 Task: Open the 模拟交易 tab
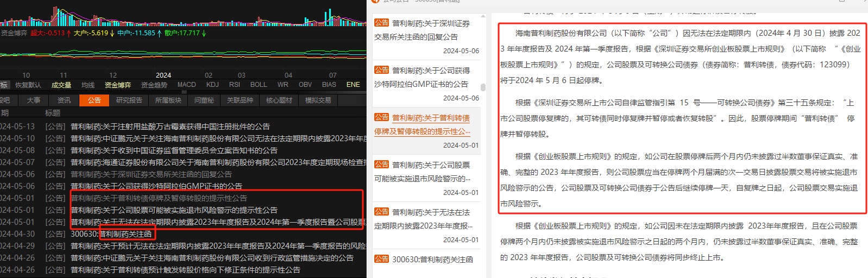pos(318,100)
